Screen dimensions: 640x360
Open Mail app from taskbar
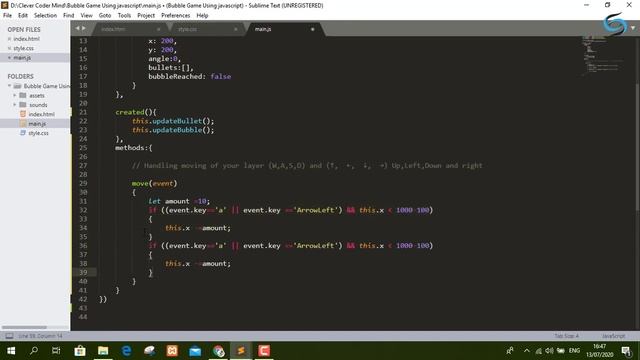(195, 351)
